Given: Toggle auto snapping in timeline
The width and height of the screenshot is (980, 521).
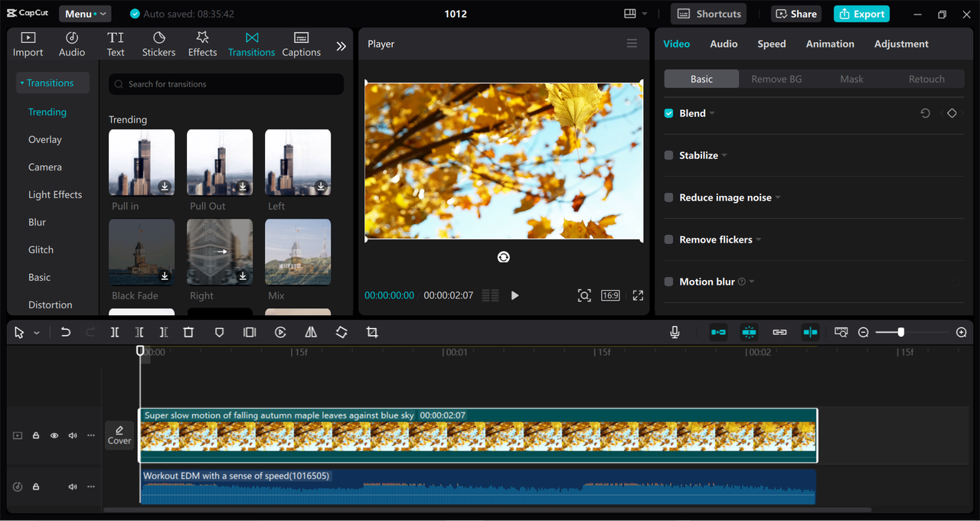Looking at the screenshot, I should pyautogui.click(x=749, y=332).
